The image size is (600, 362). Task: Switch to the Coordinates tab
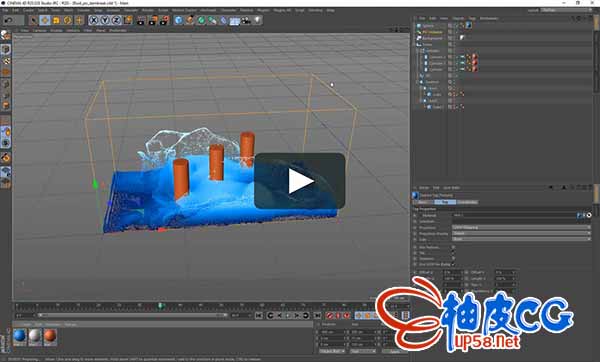pos(467,202)
